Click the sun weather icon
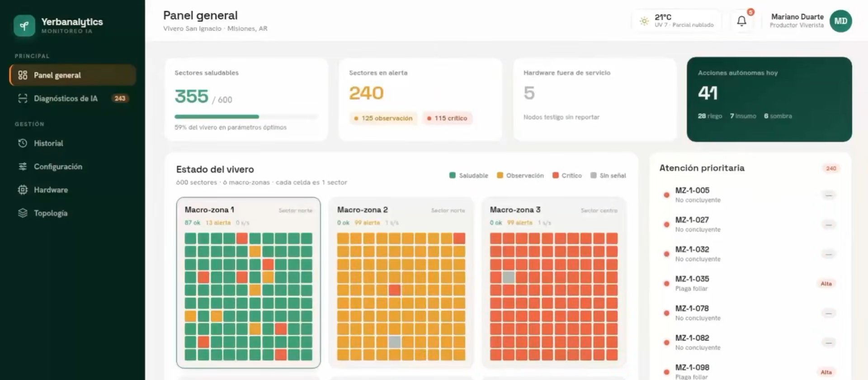868x380 pixels. (644, 21)
